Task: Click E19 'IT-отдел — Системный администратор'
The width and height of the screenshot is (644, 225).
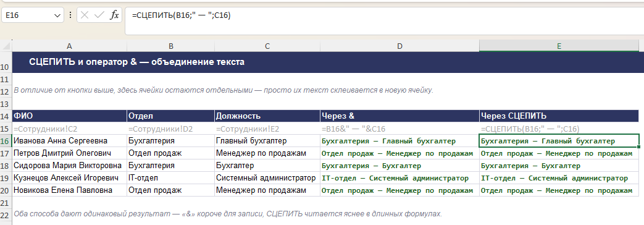Action: pos(559,178)
